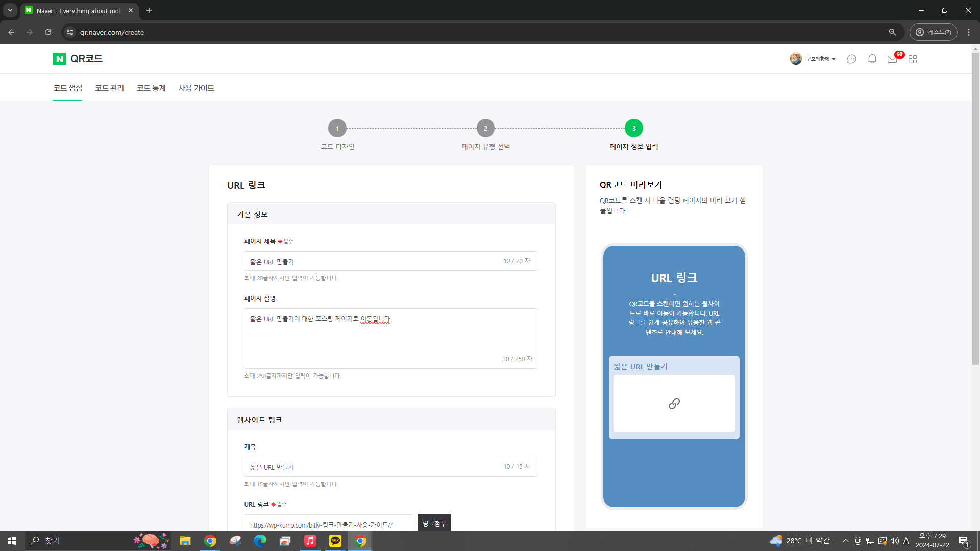980x551 pixels.
Task: Launch KakaoTalk from the taskbar
Action: 335,541
